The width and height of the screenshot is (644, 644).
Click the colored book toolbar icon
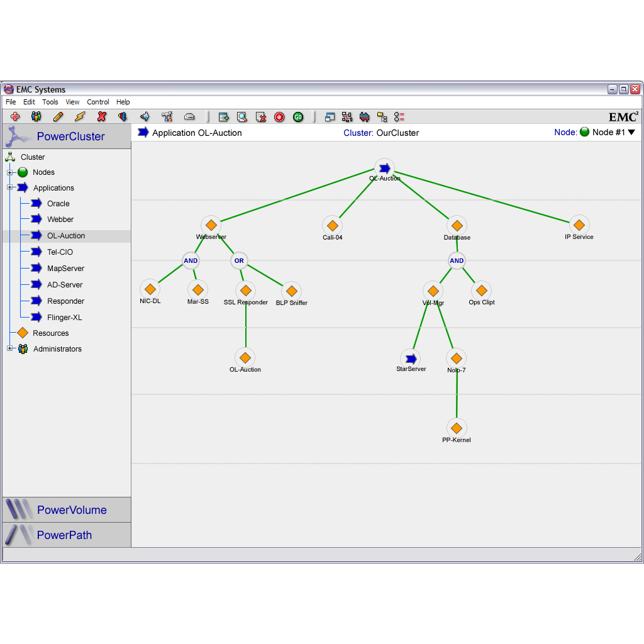(123, 116)
